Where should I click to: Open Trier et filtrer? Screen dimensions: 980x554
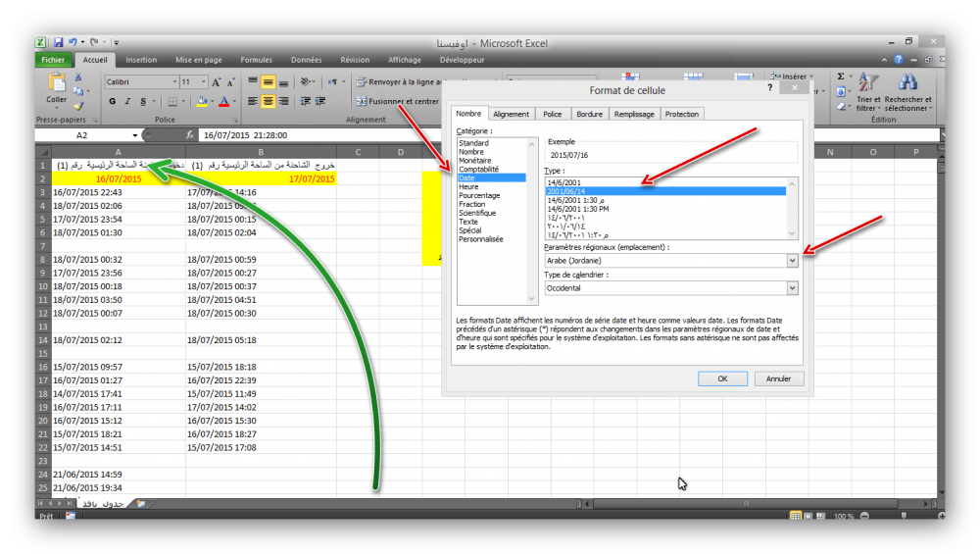point(868,92)
